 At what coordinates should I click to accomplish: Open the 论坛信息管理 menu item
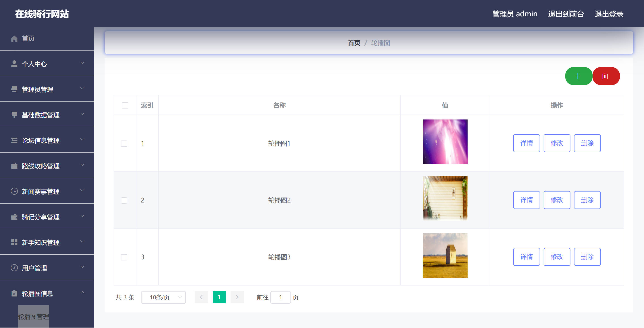[47, 140]
